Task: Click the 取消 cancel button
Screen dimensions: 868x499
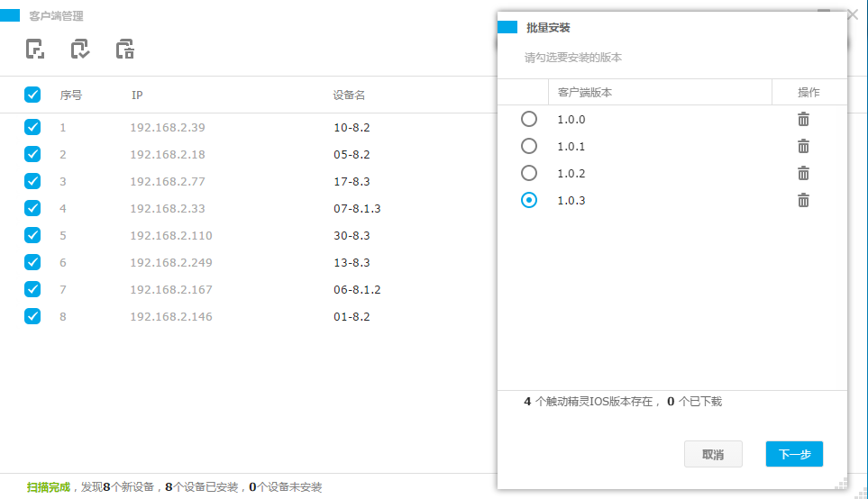Action: (x=713, y=454)
